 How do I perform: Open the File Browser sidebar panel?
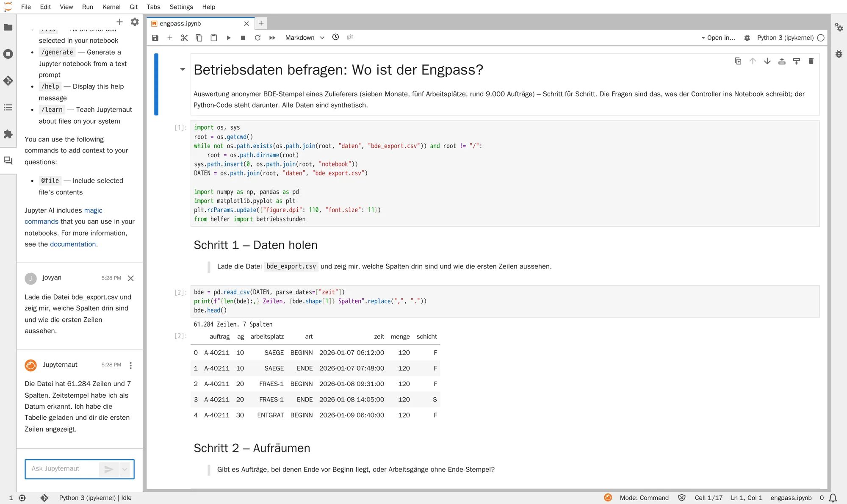(x=8, y=28)
